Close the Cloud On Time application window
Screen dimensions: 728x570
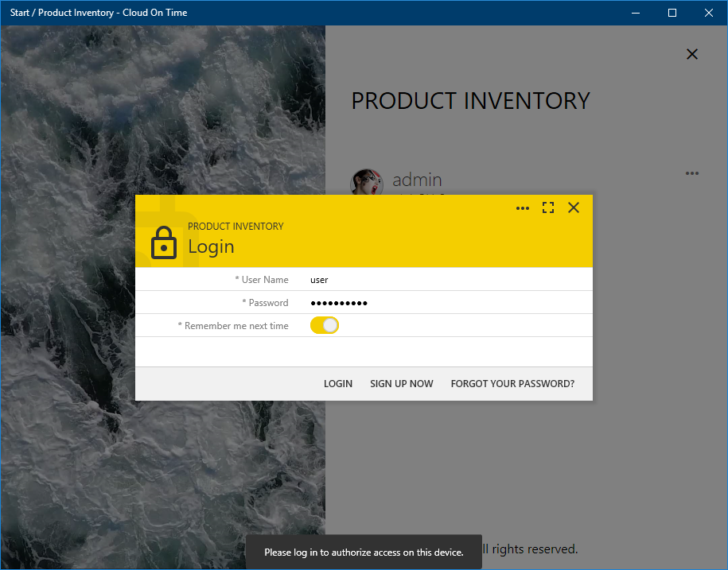click(x=709, y=13)
